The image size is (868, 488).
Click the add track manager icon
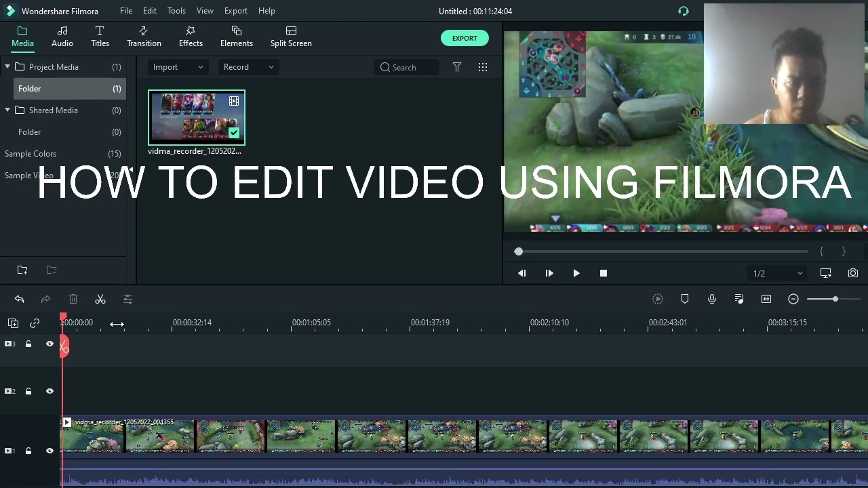click(13, 323)
